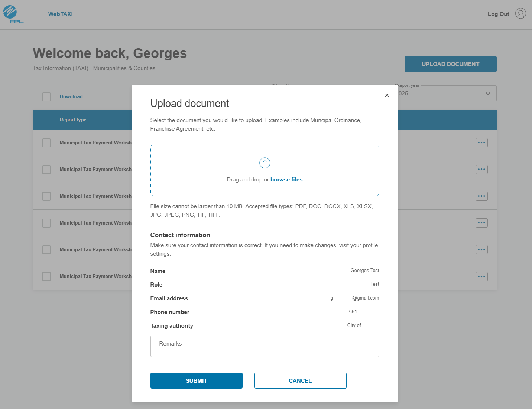Open more options on second worksheet row
The height and width of the screenshot is (409, 532).
click(481, 169)
